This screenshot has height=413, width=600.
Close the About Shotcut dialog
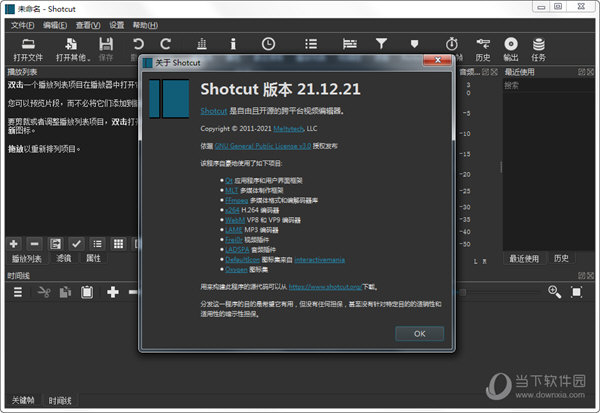438,60
